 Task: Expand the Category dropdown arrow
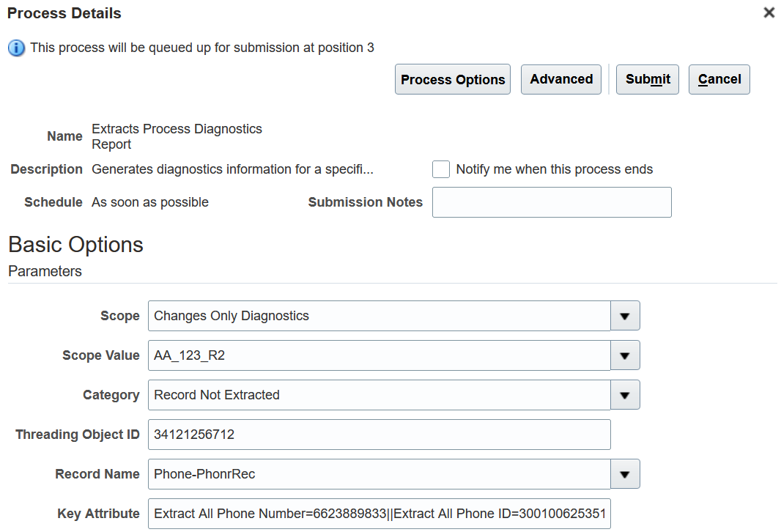tap(625, 395)
